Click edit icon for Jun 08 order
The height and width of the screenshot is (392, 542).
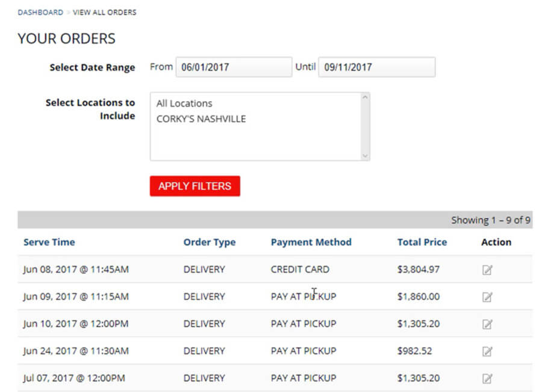pos(487,270)
